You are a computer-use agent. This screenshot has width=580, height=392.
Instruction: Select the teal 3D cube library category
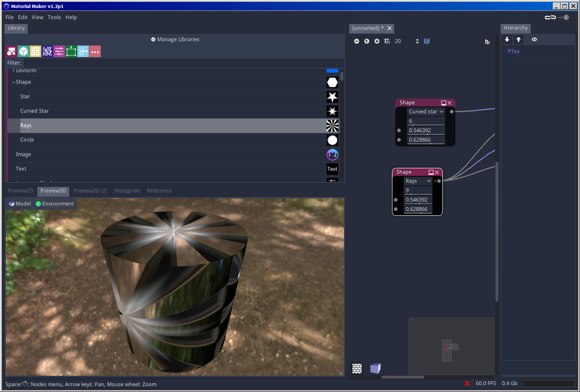click(x=23, y=52)
